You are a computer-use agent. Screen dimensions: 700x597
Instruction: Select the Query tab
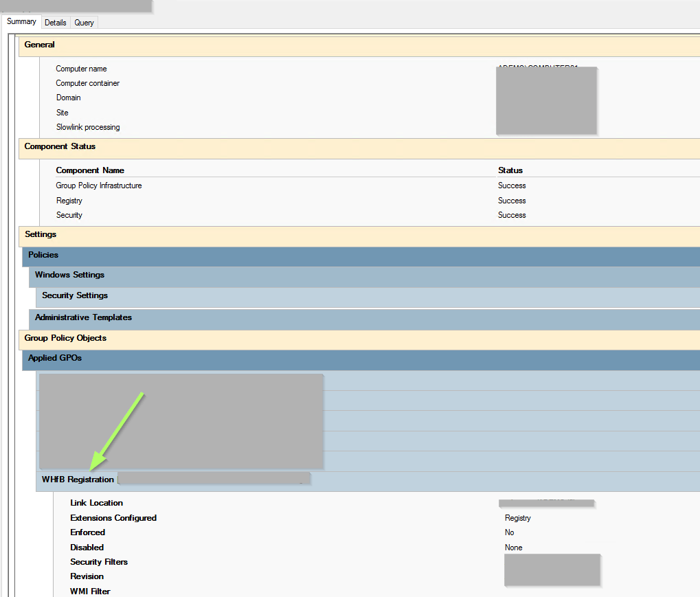coord(84,23)
